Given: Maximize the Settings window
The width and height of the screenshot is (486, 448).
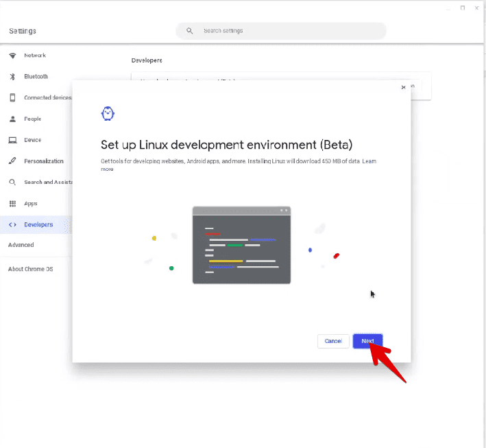Looking at the screenshot, I should 463,8.
